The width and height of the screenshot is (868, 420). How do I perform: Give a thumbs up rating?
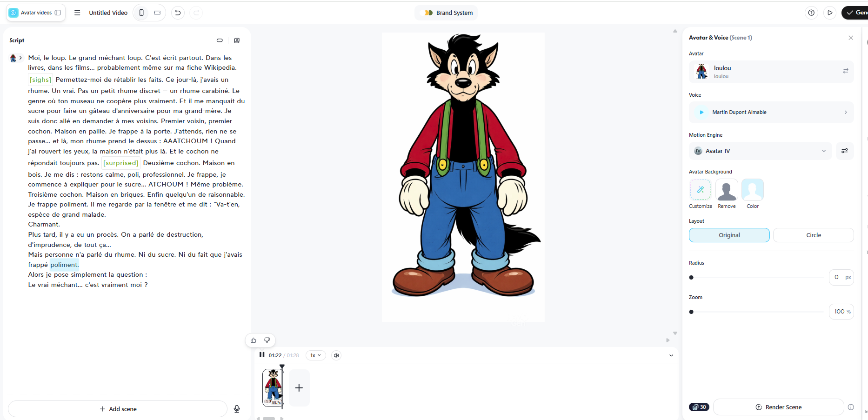tap(254, 340)
